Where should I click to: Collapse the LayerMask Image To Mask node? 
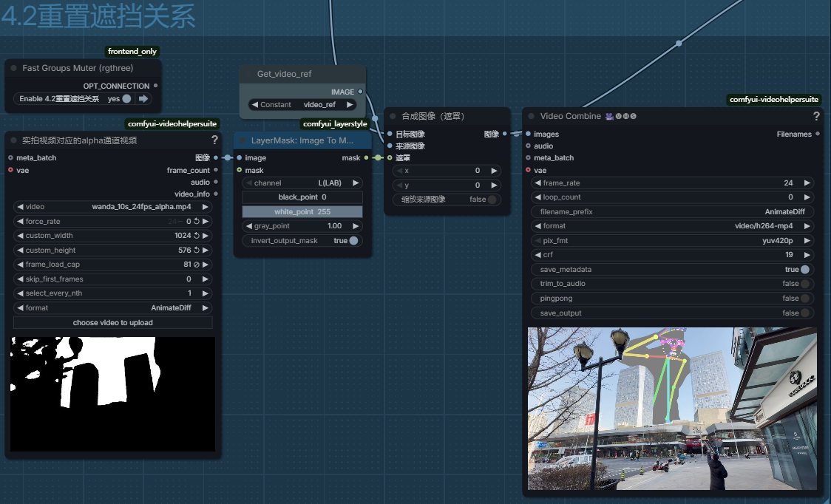[x=241, y=140]
